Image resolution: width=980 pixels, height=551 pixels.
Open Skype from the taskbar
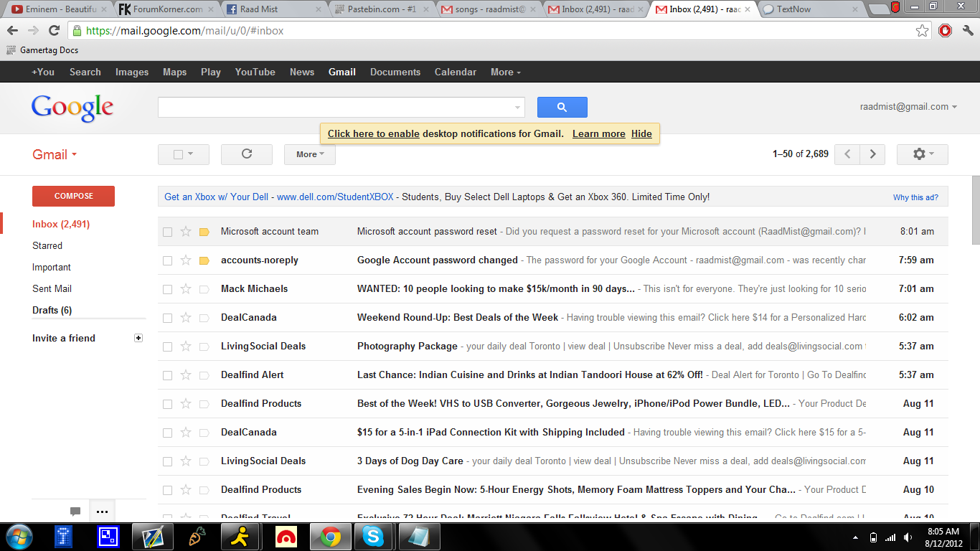[x=373, y=537]
